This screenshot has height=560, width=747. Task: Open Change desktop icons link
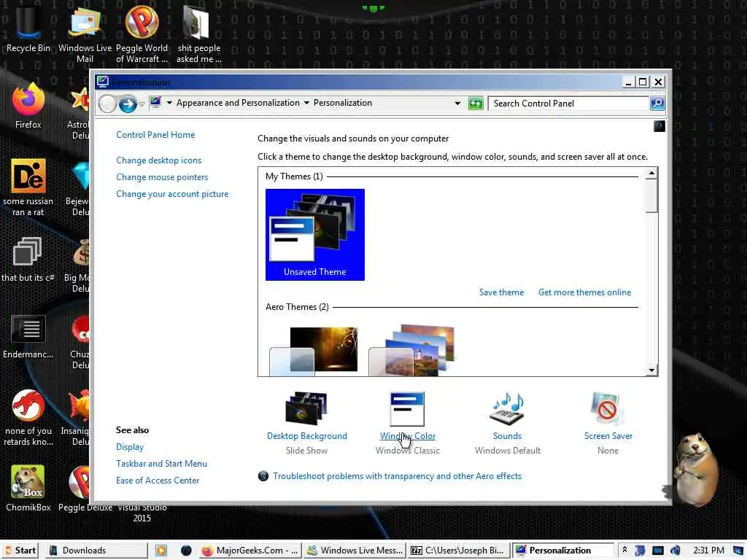(158, 160)
